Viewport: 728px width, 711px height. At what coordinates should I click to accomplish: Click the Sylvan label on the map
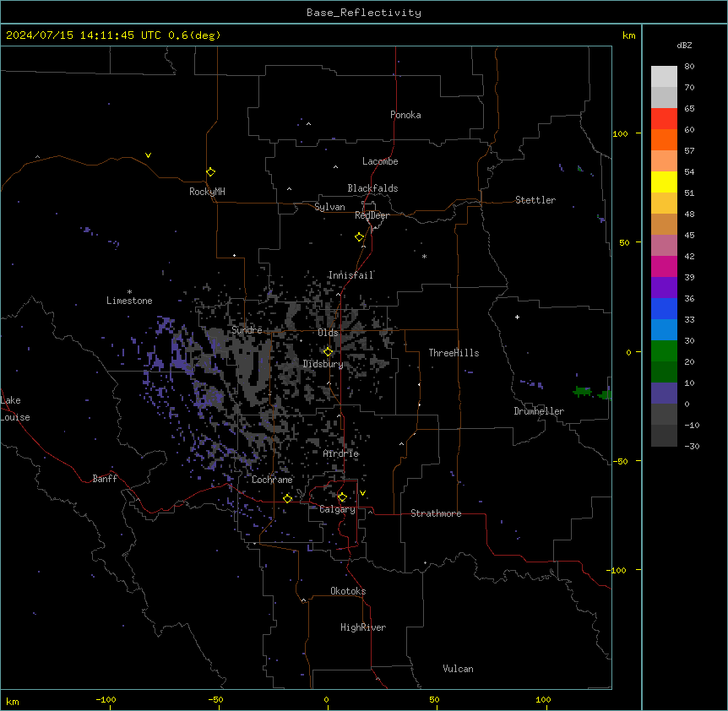pyautogui.click(x=329, y=207)
